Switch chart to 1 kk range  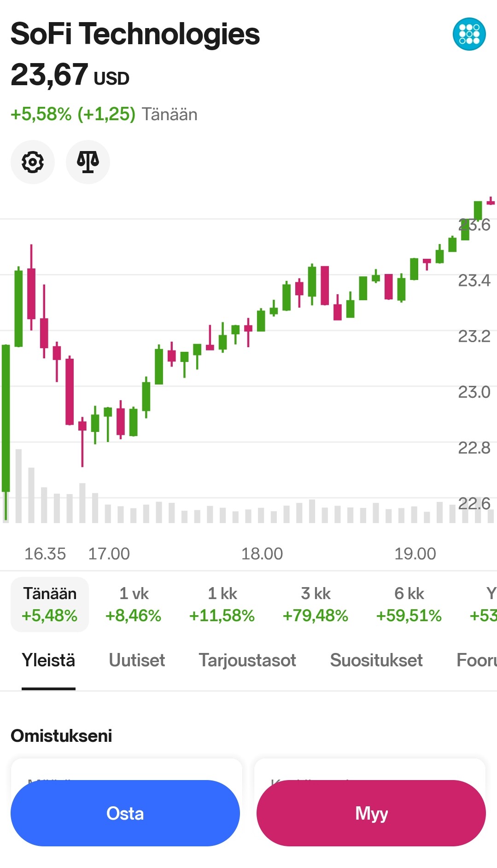(x=222, y=604)
